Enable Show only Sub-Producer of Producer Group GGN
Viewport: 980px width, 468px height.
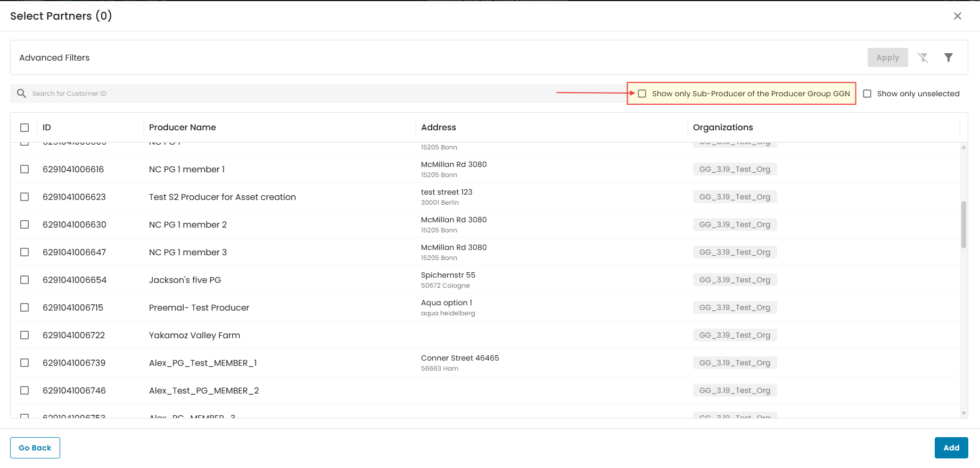pos(642,94)
